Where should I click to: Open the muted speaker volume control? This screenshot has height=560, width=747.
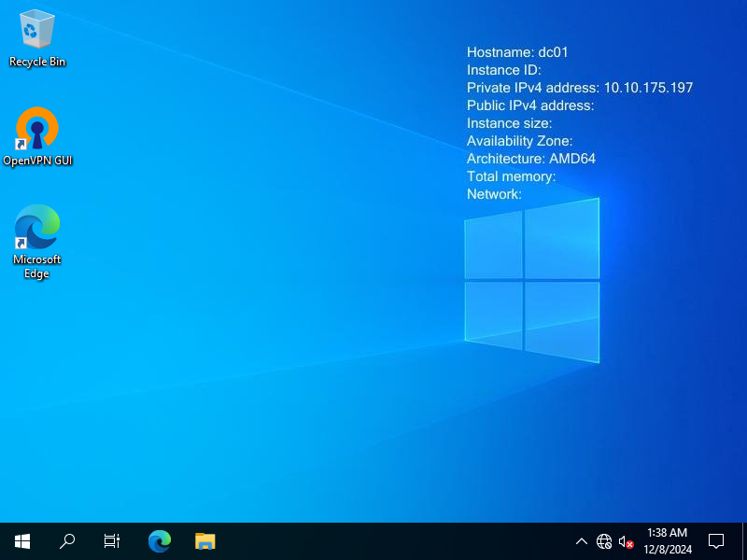(x=626, y=541)
